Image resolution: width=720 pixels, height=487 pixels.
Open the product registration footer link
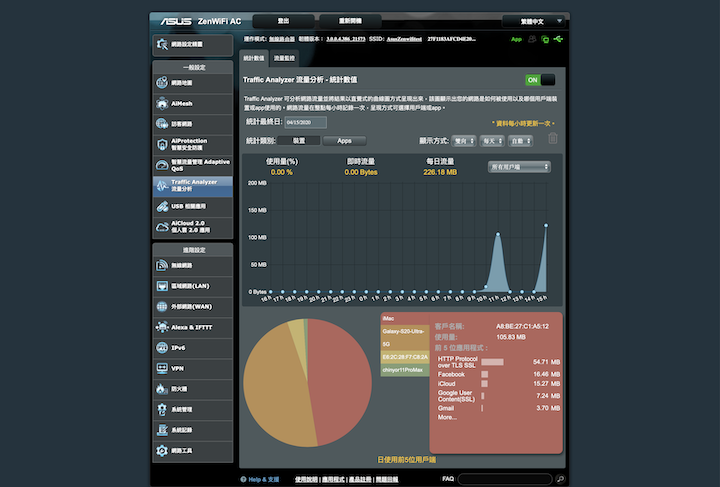click(x=360, y=480)
